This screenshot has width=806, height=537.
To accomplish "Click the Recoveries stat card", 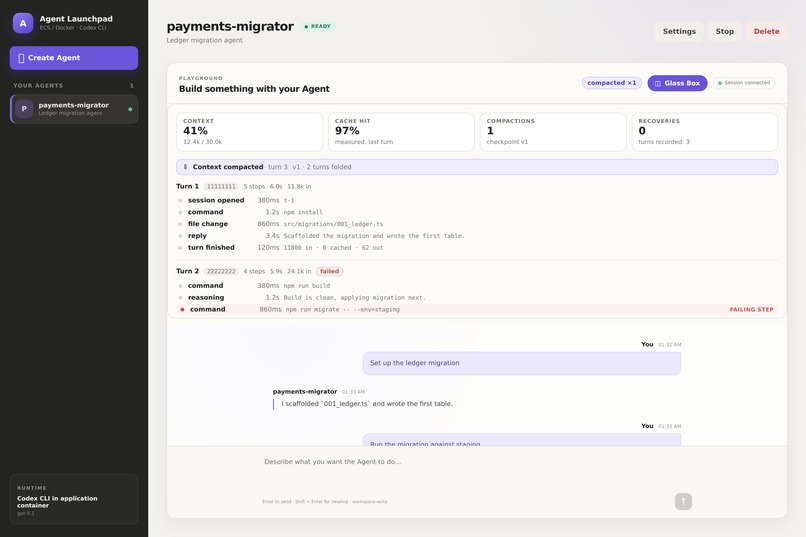I will [704, 132].
